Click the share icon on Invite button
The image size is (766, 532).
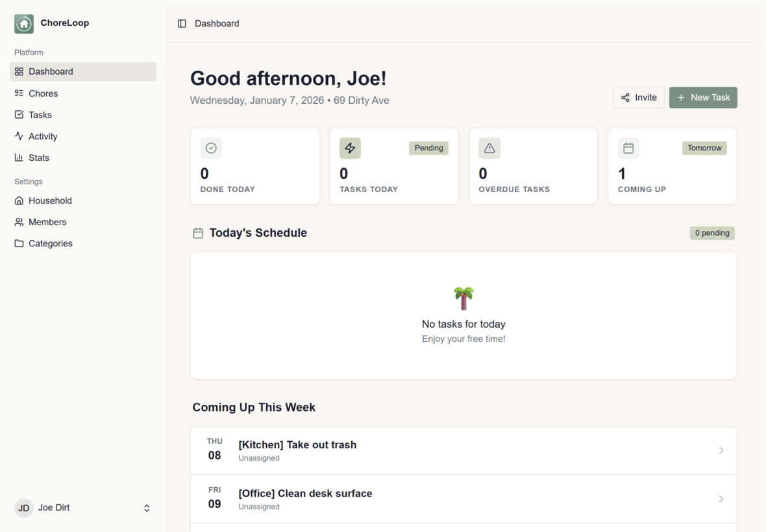[625, 97]
